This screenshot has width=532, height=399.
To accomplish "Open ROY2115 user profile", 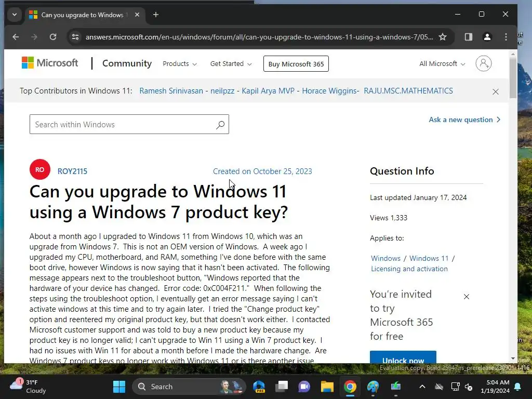I will pyautogui.click(x=72, y=171).
